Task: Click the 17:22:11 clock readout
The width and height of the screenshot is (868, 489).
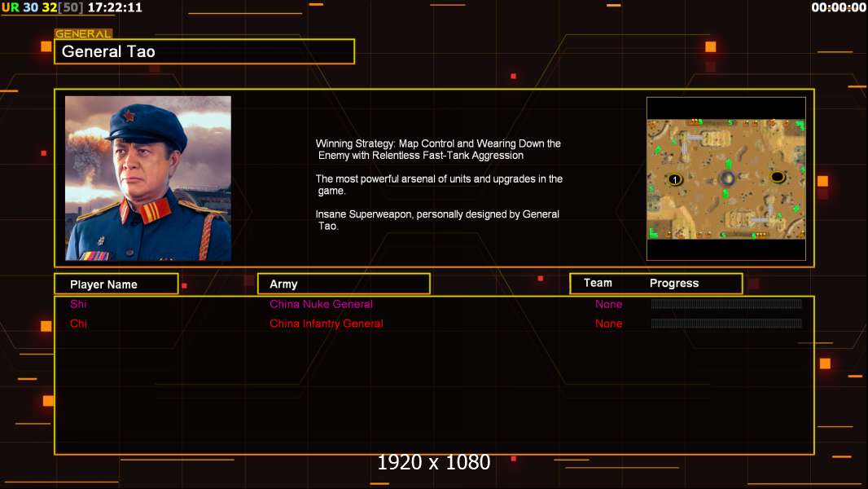Action: [115, 7]
